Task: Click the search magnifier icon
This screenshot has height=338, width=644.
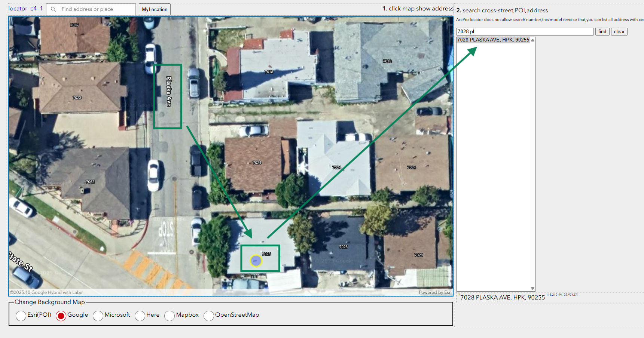Action: (53, 9)
